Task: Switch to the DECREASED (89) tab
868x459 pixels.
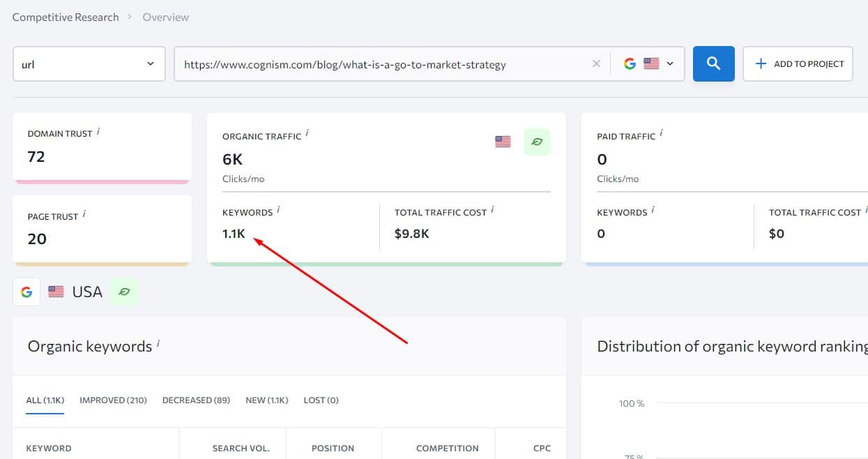Action: tap(196, 400)
